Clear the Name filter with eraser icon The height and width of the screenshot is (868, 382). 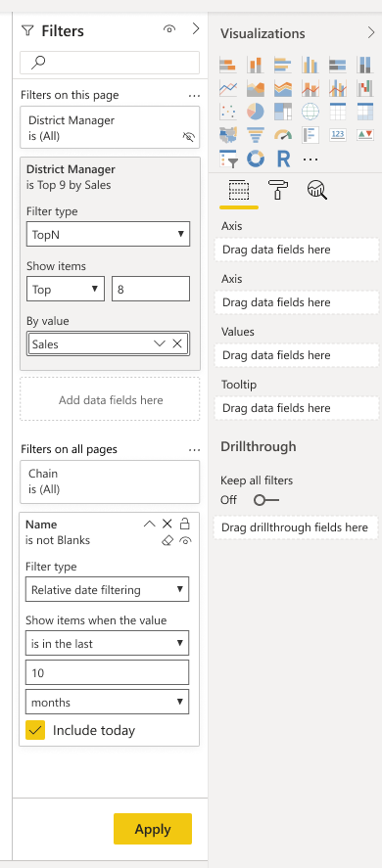167,541
